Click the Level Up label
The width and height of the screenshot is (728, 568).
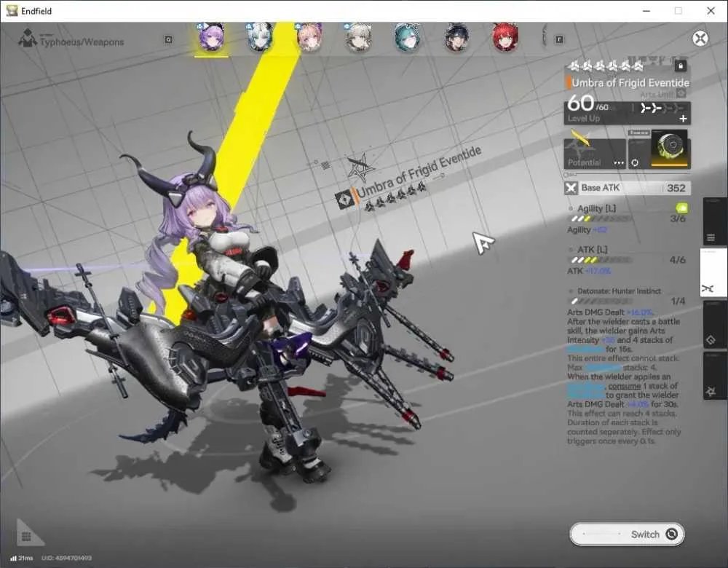(x=584, y=119)
